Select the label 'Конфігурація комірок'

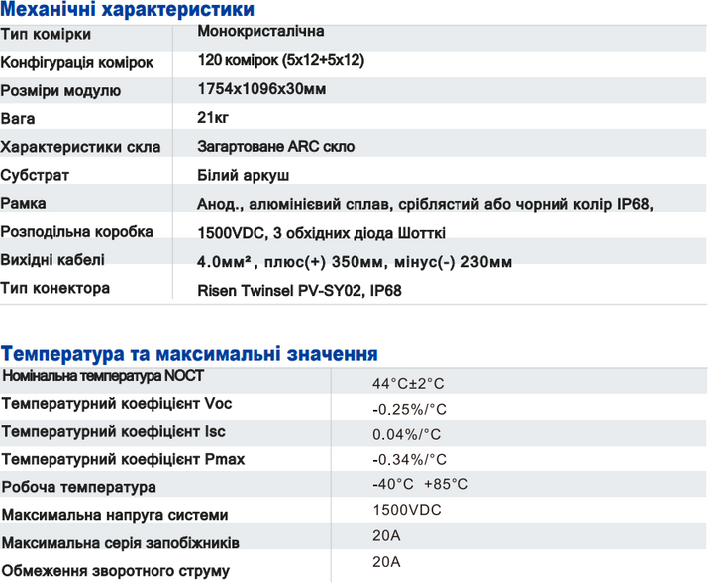[77, 62]
